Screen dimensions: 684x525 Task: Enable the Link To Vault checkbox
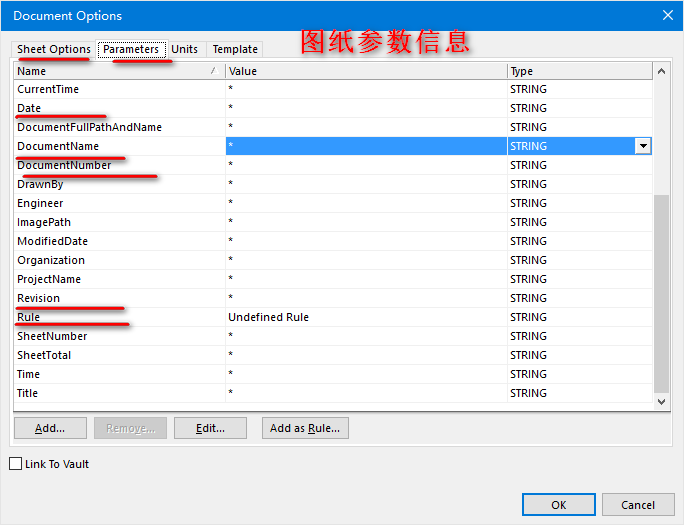16,464
